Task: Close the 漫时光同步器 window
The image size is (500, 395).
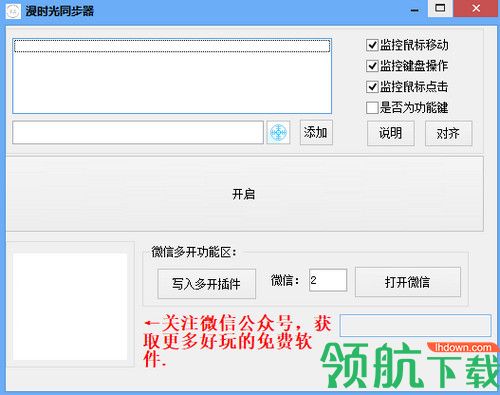Action: click(476, 8)
